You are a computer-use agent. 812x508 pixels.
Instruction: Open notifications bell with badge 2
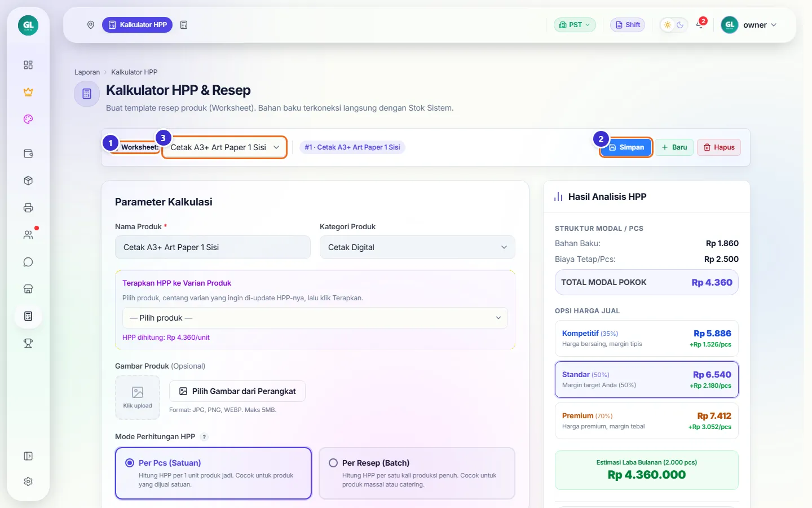tap(700, 24)
